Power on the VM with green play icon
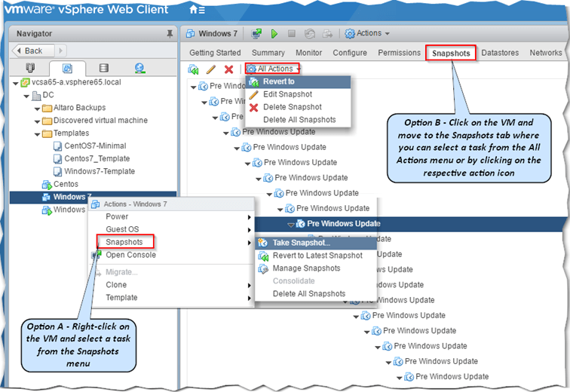The width and height of the screenshot is (570, 392). (x=274, y=34)
